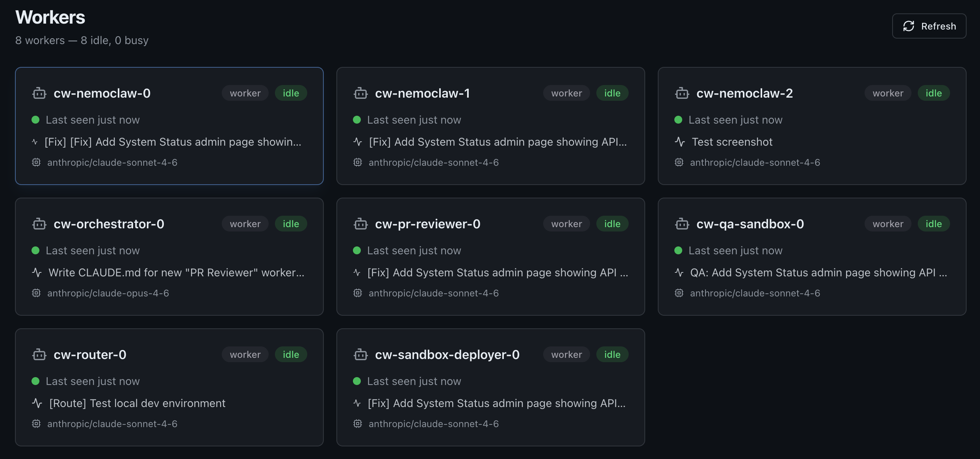Click '[Route] Test local dev environment' task
Image resolution: width=980 pixels, height=459 pixels.
[x=137, y=403]
